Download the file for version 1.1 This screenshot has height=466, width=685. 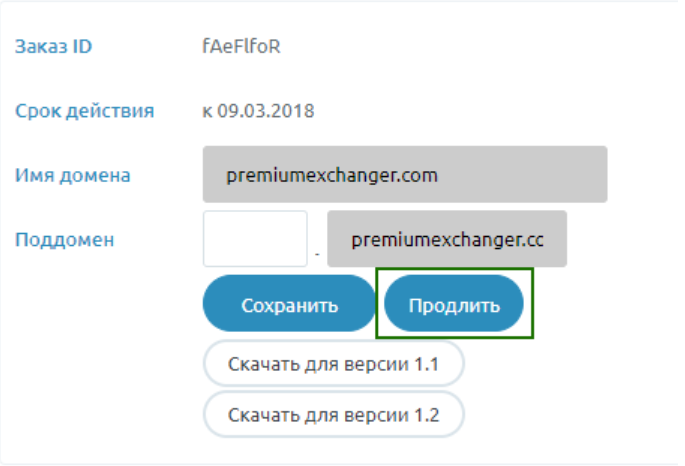pyautogui.click(x=333, y=363)
